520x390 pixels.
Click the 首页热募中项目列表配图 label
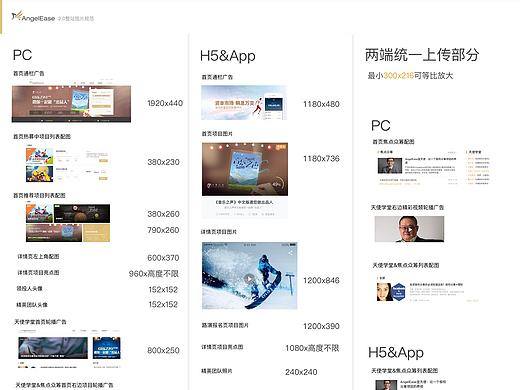42,136
